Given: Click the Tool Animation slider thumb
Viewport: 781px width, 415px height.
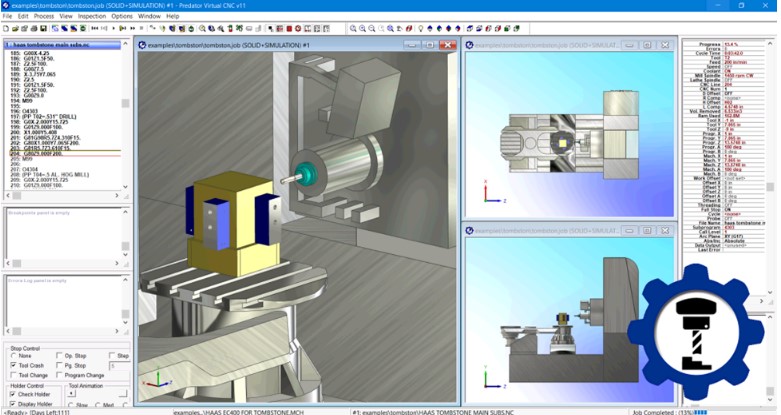Looking at the screenshot, I should (71, 394).
